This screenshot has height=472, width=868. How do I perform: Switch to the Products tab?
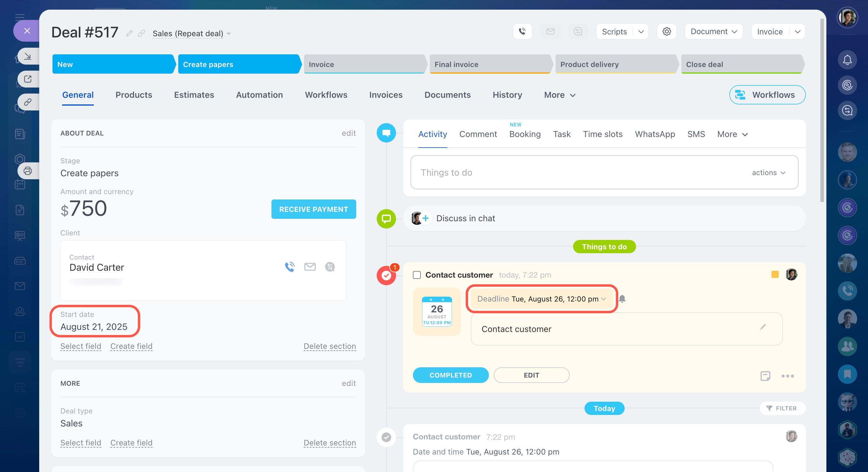click(134, 95)
